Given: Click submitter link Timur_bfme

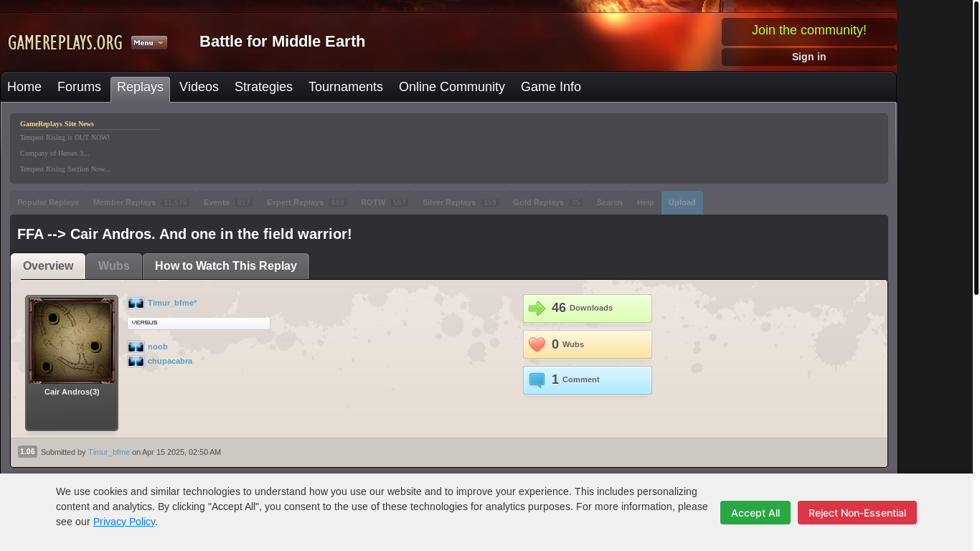Looking at the screenshot, I should tap(109, 452).
